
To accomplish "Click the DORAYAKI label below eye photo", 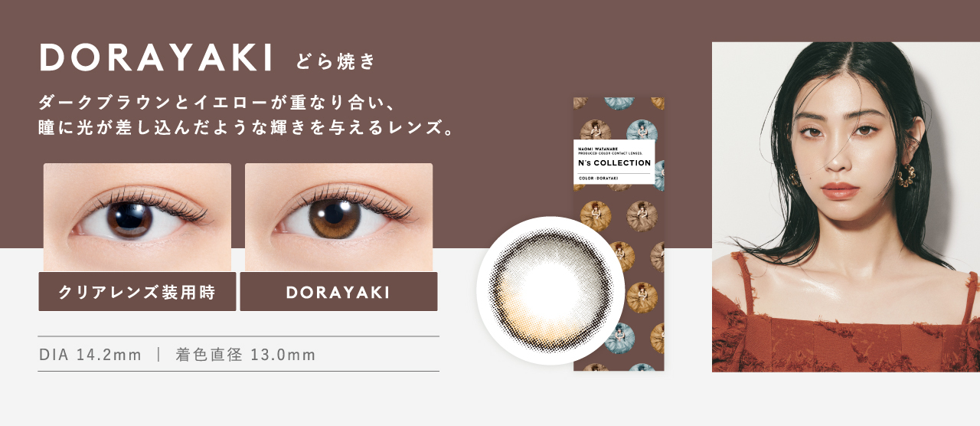I will tap(338, 292).
